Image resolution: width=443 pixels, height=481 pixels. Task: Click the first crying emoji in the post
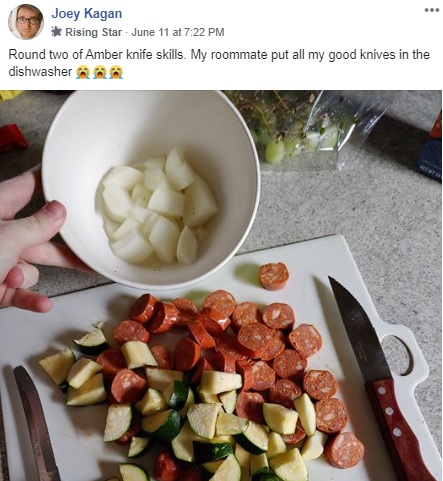pos(82,72)
